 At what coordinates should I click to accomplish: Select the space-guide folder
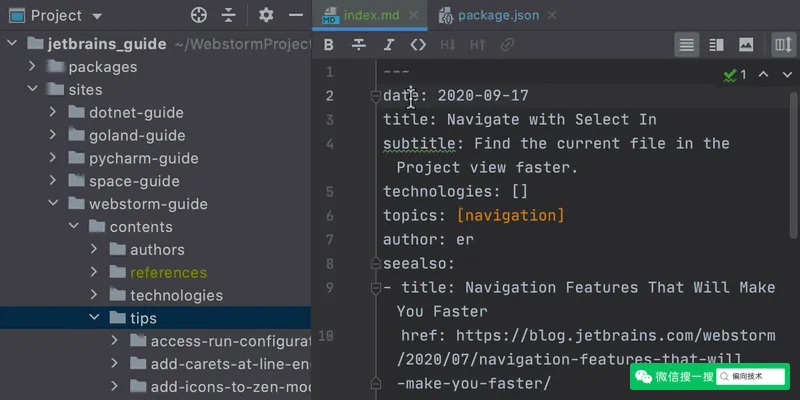(155, 181)
